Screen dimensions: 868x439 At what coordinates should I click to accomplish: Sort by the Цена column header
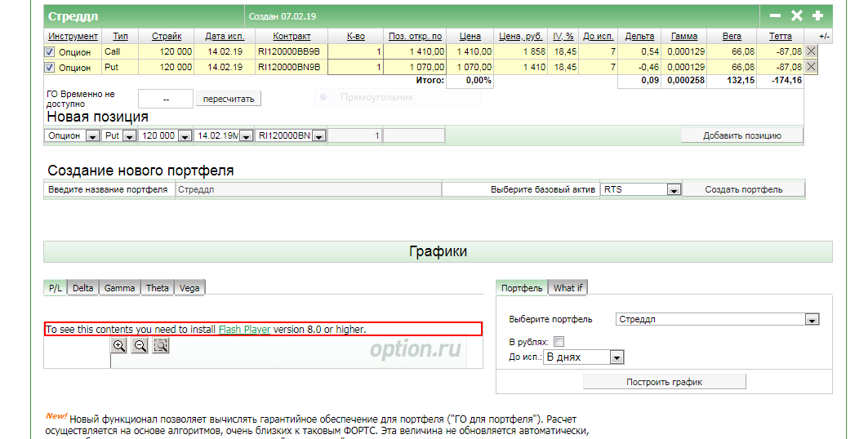(470, 36)
